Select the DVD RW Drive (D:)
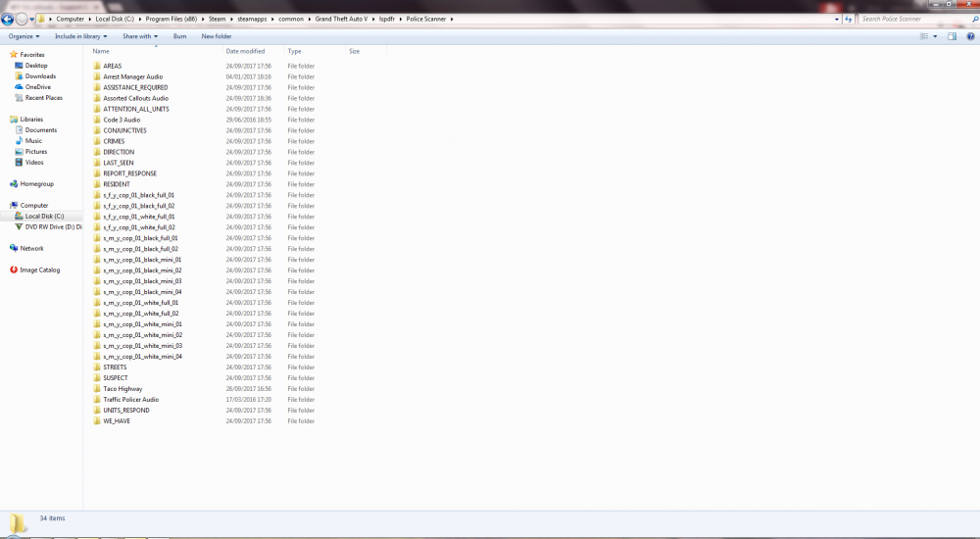The height and width of the screenshot is (539, 980). [x=54, y=227]
